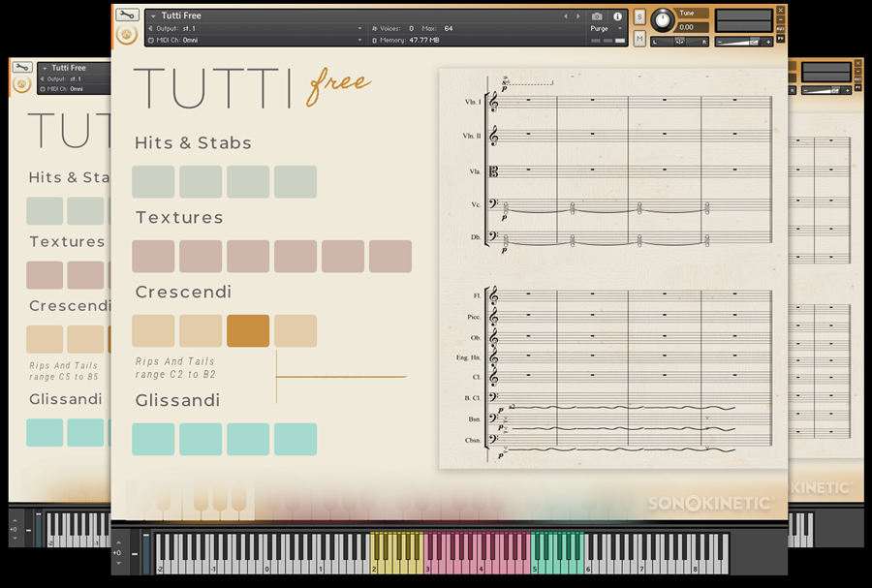872x588 pixels.
Task: Click the orchestral score display
Action: click(612, 268)
